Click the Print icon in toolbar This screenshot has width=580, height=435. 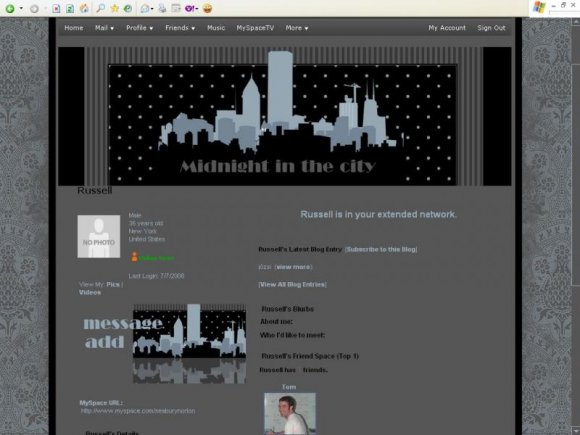[x=162, y=8]
